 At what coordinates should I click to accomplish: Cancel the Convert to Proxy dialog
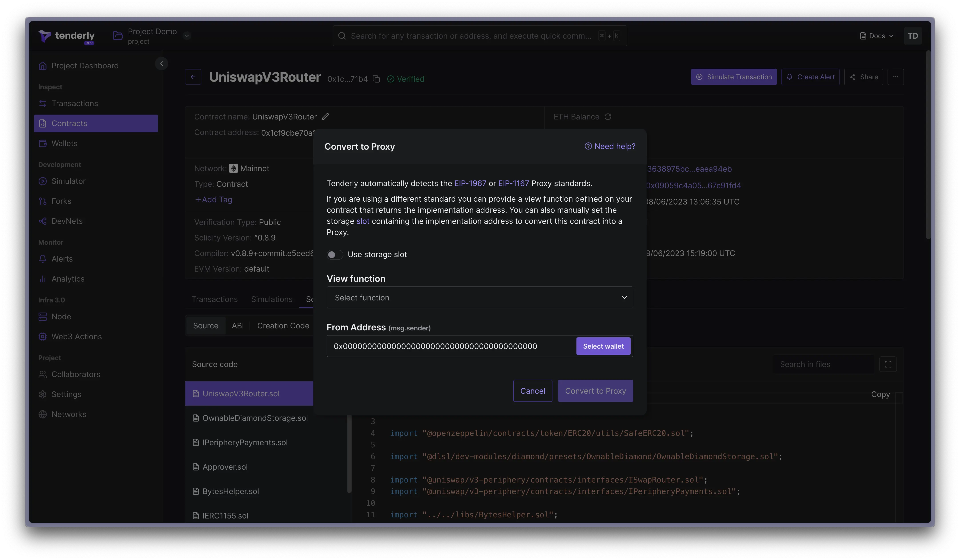533,391
